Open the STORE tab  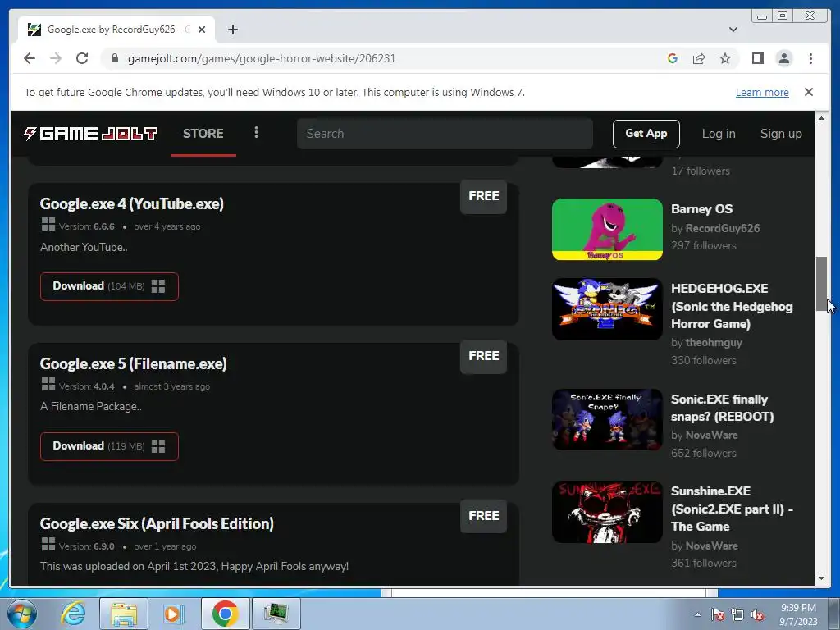(x=203, y=134)
